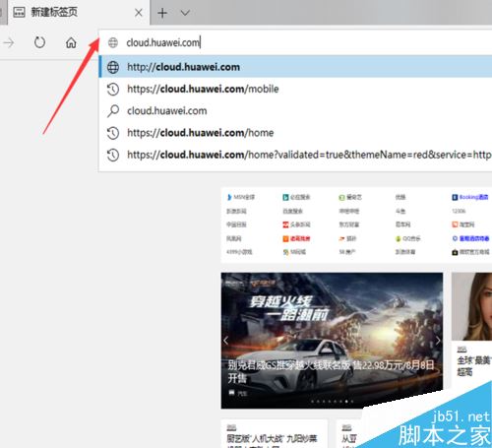Click history icon beside validated=true suggestion
The width and height of the screenshot is (492, 448).
click(x=113, y=155)
